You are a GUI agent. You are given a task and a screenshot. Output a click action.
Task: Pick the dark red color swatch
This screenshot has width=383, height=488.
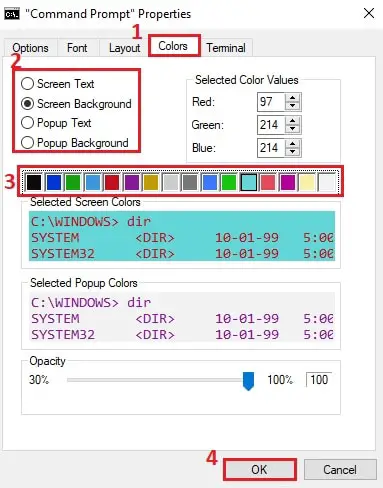(112, 182)
